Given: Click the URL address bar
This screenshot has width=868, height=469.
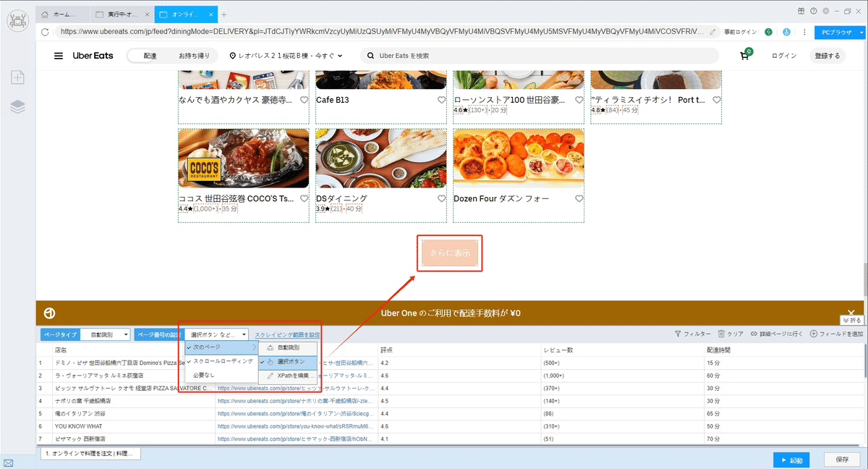Looking at the screenshot, I should 381,32.
